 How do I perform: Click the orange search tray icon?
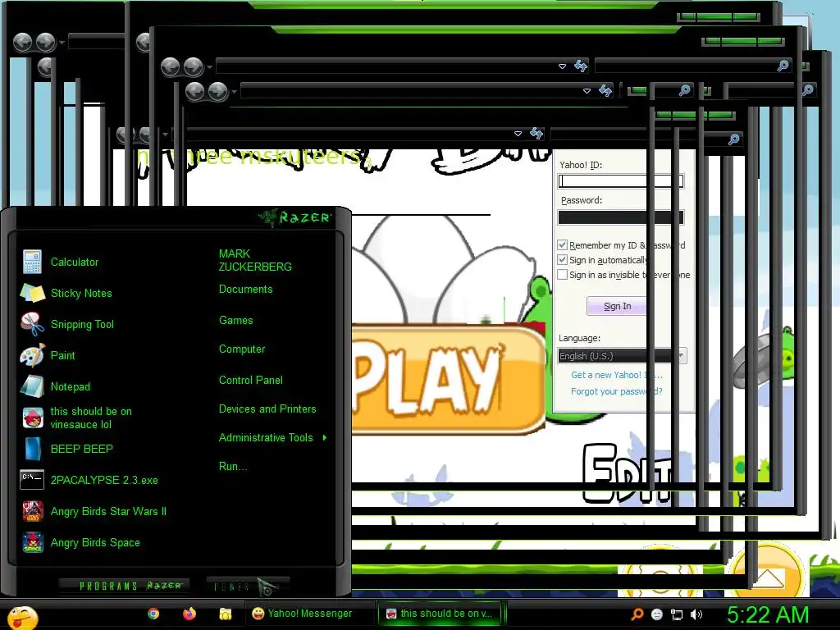tap(637, 614)
